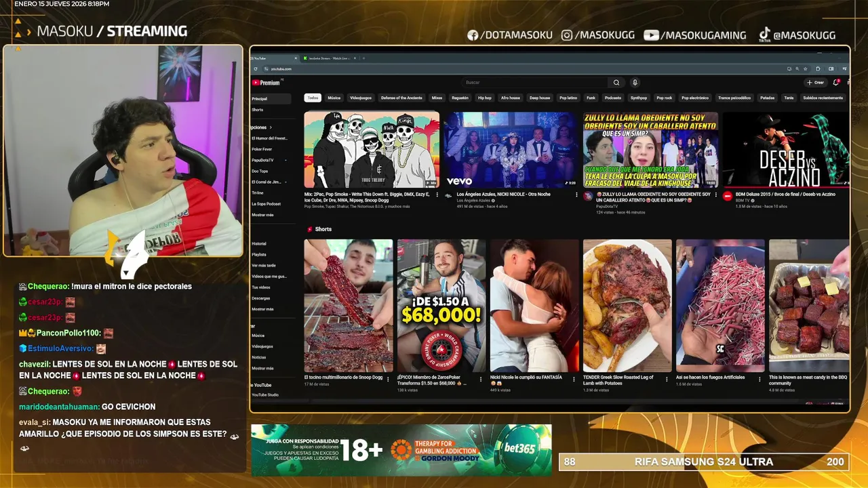Open YouTube Studio link
This screenshot has height=488, width=868.
(x=265, y=394)
